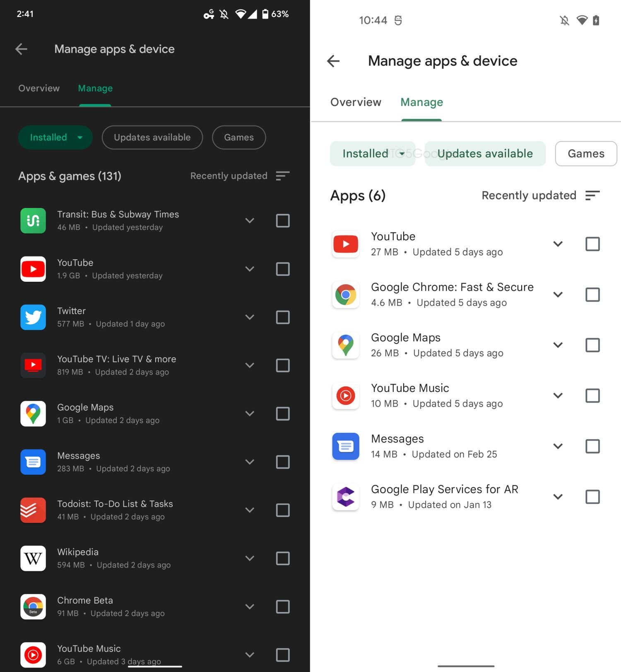Tap the Games chip on the light screen
The width and height of the screenshot is (621, 672).
click(x=586, y=154)
